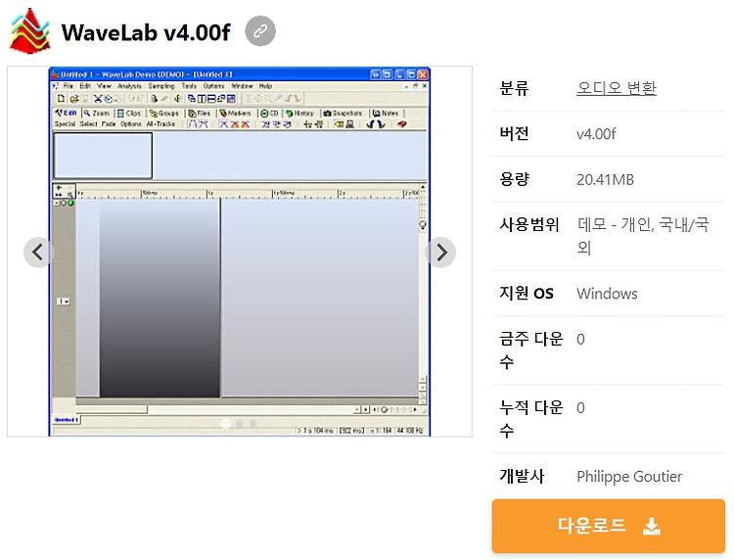Click the vertical zoom magnifier on right edge
Image resolution: width=734 pixels, height=560 pixels.
tap(423, 225)
